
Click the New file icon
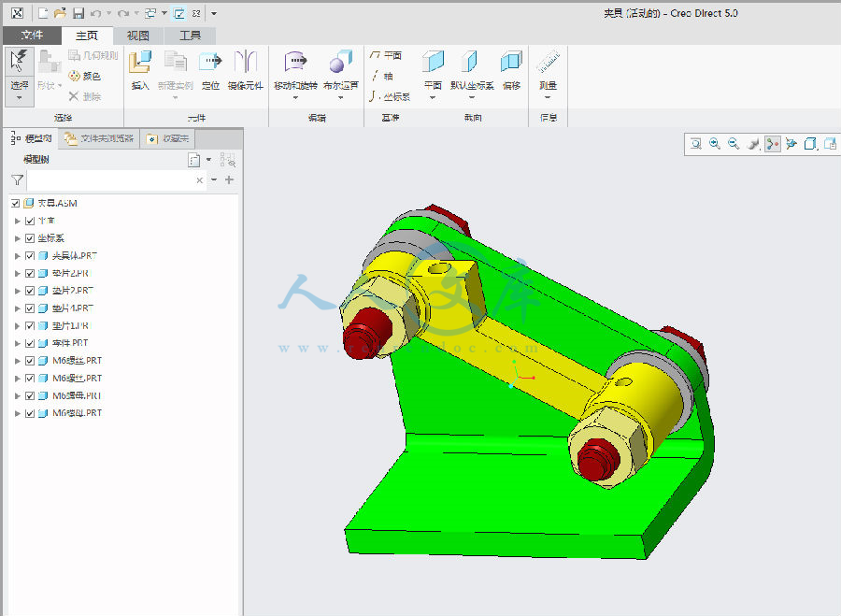42,13
